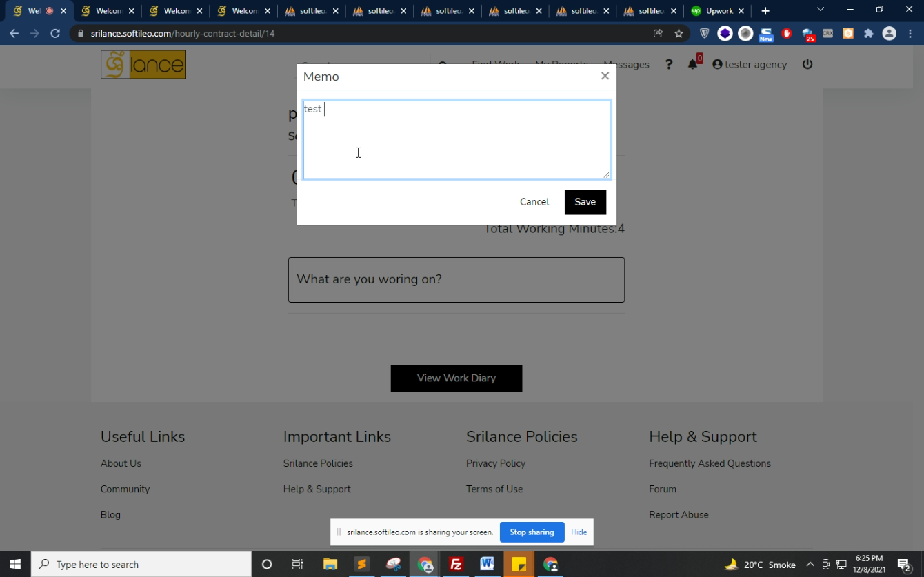The image size is (924, 577).
Task: Close the Memo dialog with X
Action: [605, 76]
